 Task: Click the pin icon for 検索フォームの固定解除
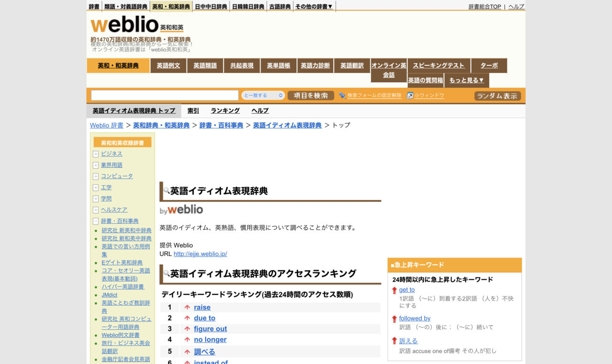(x=343, y=96)
